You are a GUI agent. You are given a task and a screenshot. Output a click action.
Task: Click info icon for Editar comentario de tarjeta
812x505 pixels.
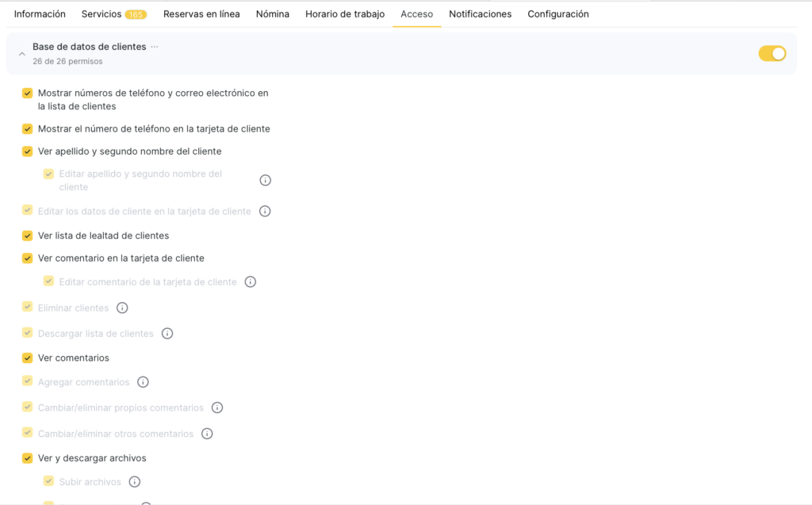click(251, 281)
